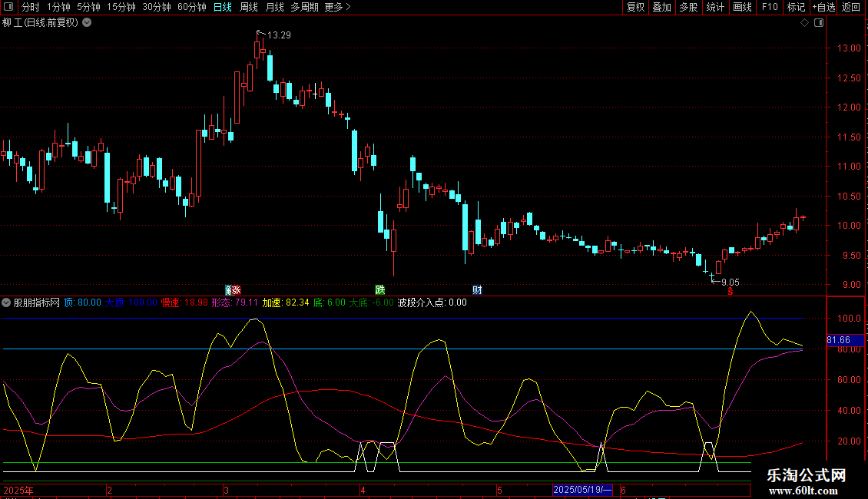Screen dimensions: 868x499
Task: Toggle the left sidebar panel icon
Action: click(x=8, y=7)
